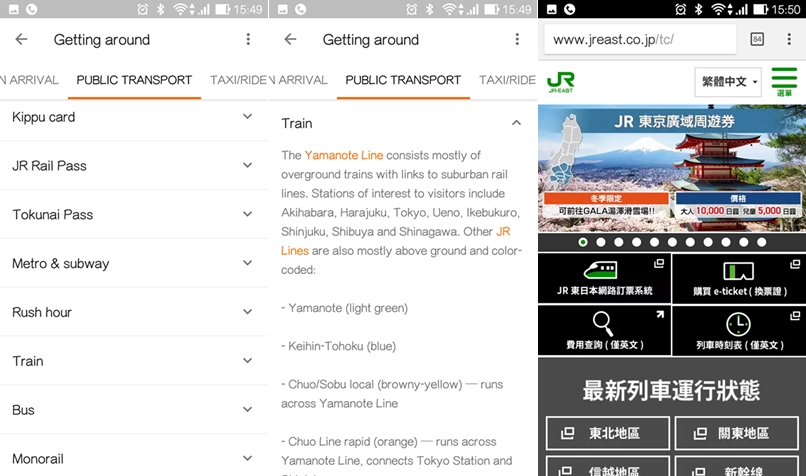Viewport: 806px width, 476px height.
Task: Switch to the ARRIVAL tab on left screen
Action: [x=30, y=80]
